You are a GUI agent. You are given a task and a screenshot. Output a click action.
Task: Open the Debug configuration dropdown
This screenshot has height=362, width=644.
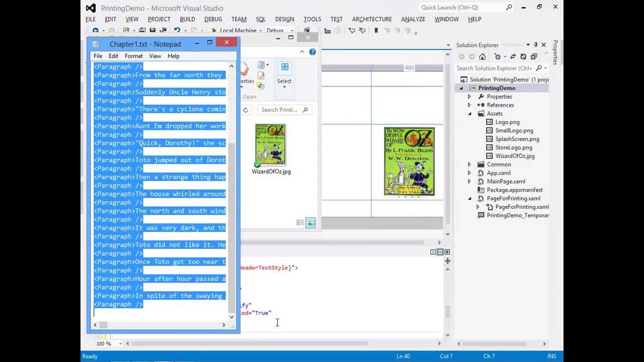click(x=292, y=31)
